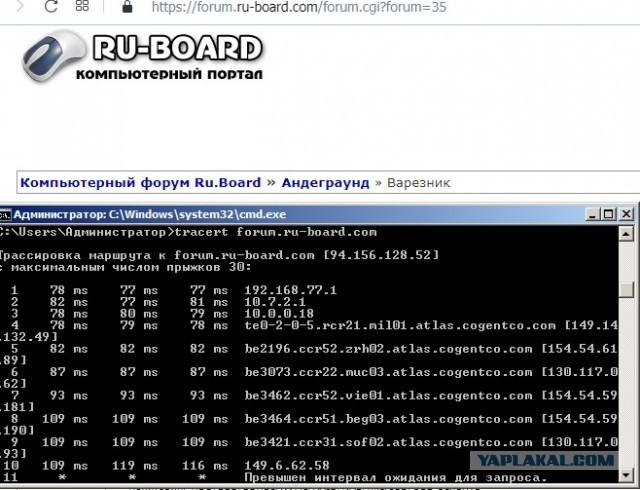This screenshot has height=490, width=640.
Task: Close the cmd.exe window
Action: (x=626, y=214)
